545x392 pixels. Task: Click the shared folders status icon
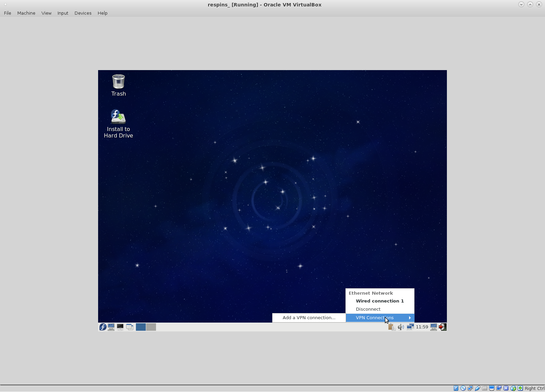[x=484, y=388]
